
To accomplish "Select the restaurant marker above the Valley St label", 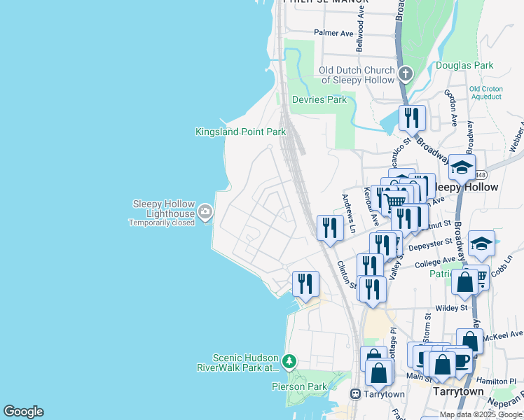I will (382, 246).
